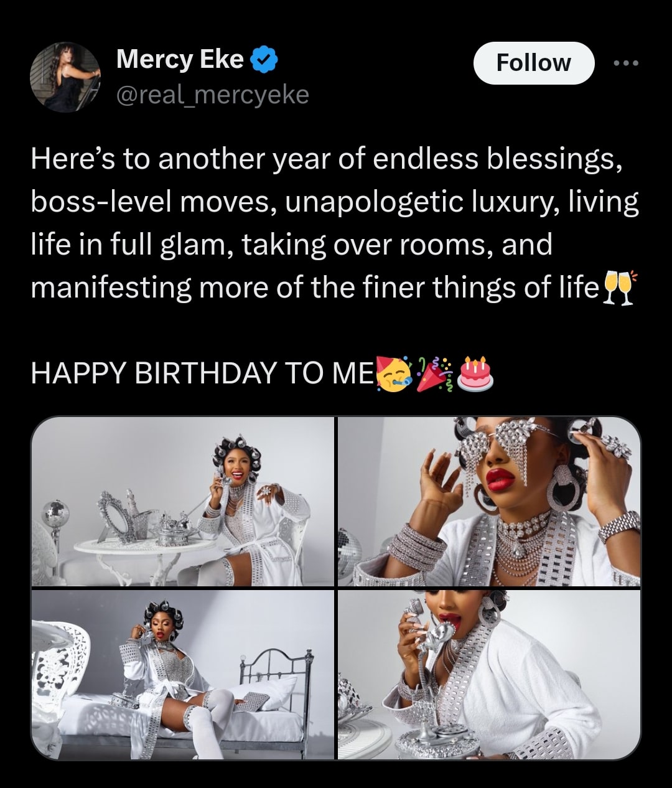Open Mercy Eke's profile avatar
This screenshot has height=788, width=672.
[65, 77]
